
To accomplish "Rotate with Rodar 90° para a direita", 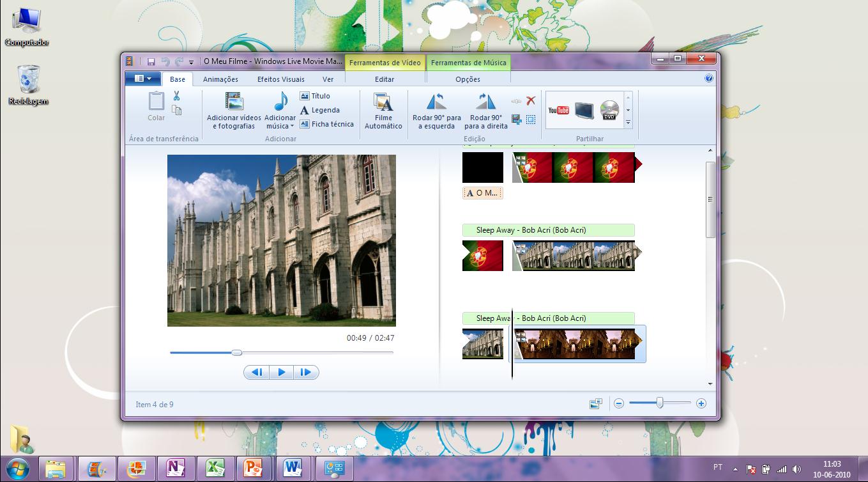I will click(486, 111).
